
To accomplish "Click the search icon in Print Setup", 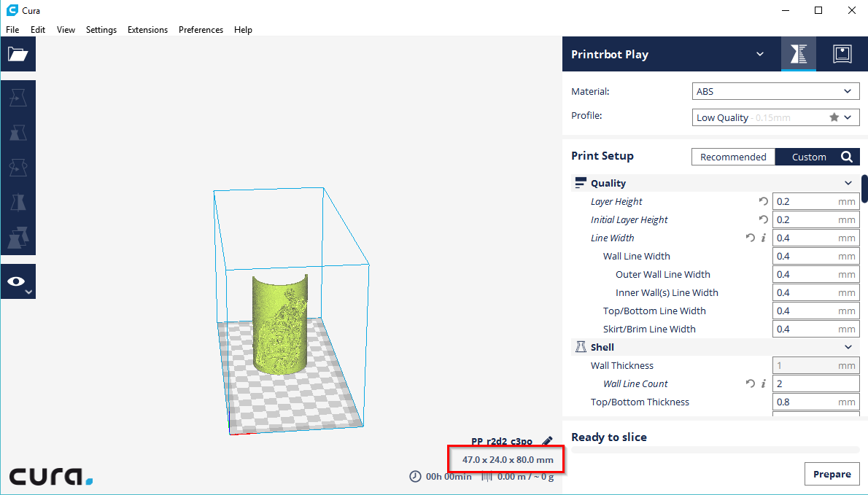I will coord(846,157).
